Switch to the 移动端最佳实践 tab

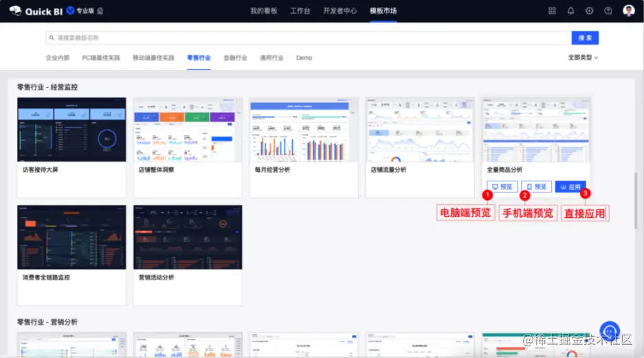[x=153, y=58]
